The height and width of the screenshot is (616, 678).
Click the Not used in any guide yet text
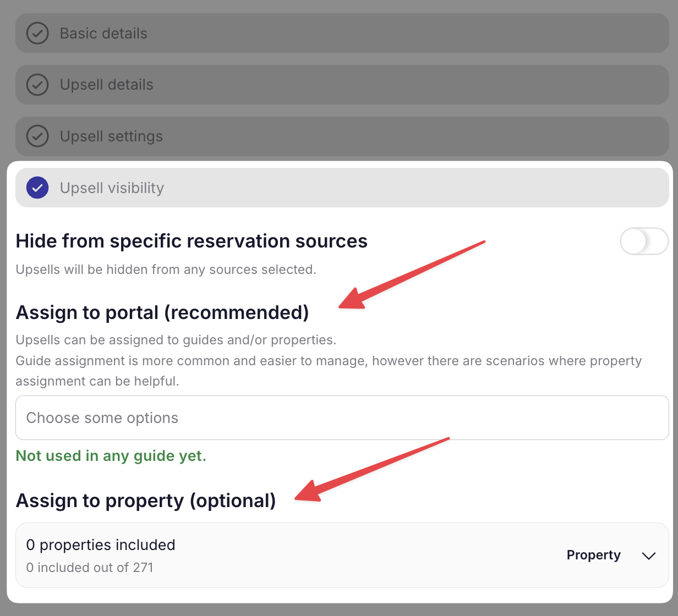(111, 456)
